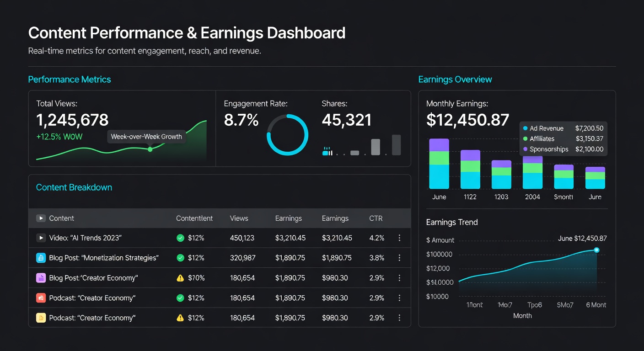The height and width of the screenshot is (351, 644).
Task: Click the $ Amount axis title
Action: tap(440, 240)
